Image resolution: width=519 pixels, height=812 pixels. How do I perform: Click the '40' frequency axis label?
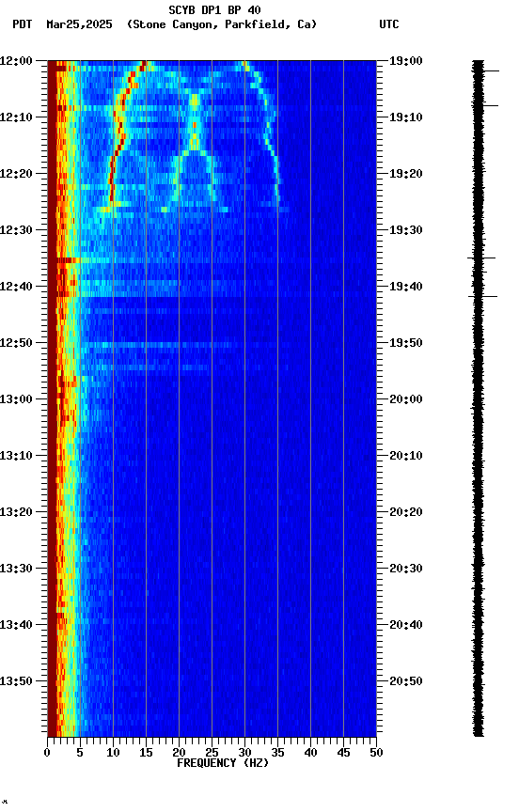pos(311,753)
